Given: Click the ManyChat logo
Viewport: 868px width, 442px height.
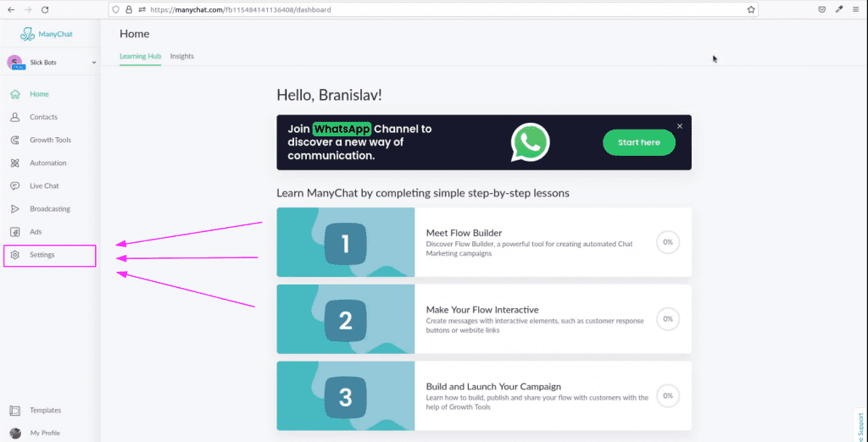Looking at the screenshot, I should (47, 35).
